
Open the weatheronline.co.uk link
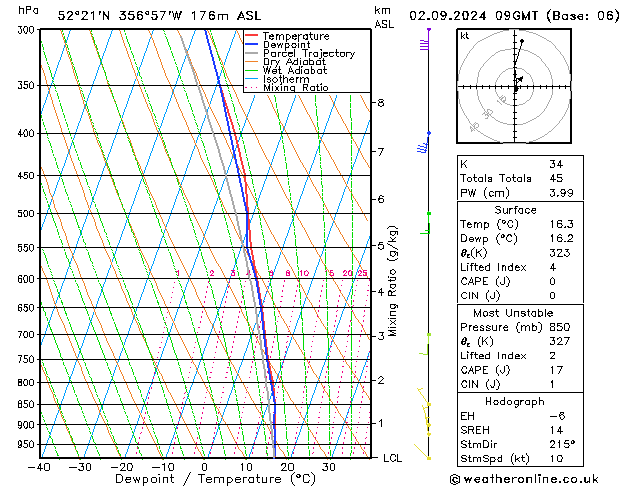(537, 478)
